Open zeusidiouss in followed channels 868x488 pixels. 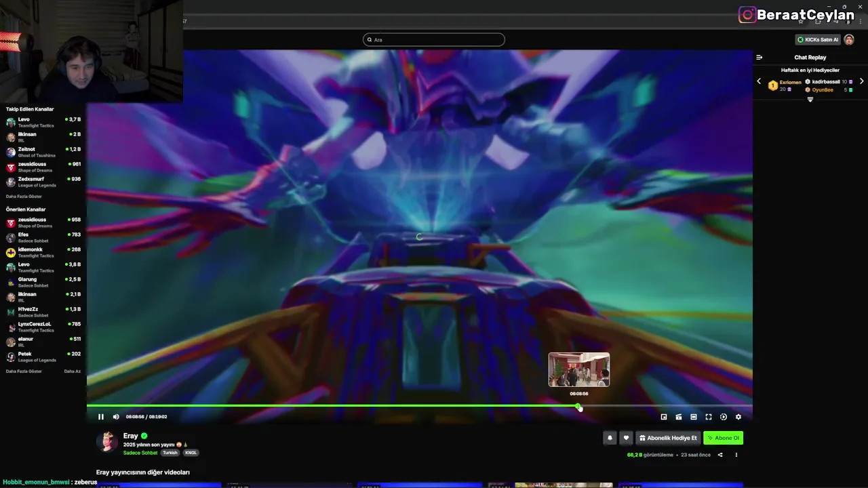[43, 167]
